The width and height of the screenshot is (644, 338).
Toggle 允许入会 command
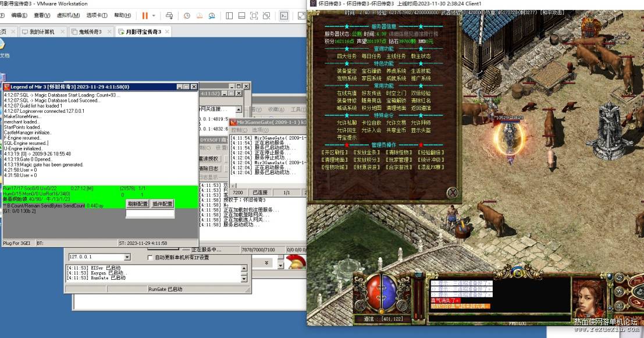click(x=371, y=130)
